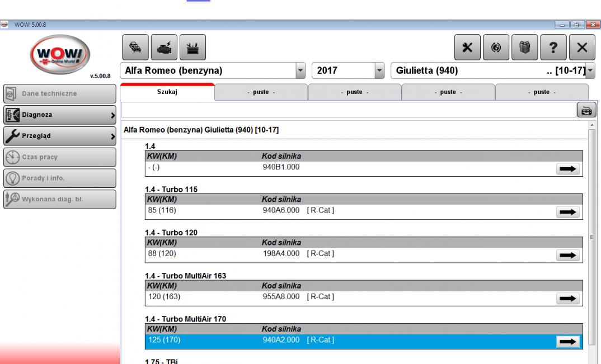Viewport: 601px width, 364px height.
Task: Open Dane techniczne section
Action: click(60, 93)
